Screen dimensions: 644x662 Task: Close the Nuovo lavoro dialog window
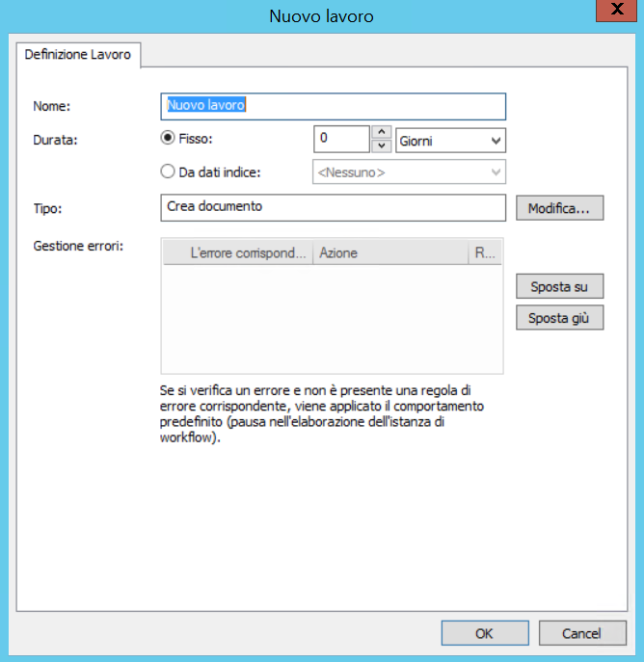point(617,11)
